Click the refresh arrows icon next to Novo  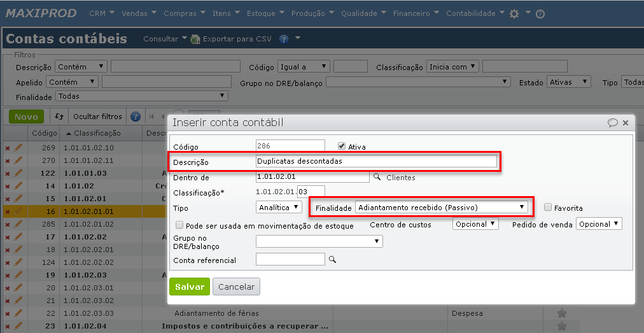(x=59, y=117)
